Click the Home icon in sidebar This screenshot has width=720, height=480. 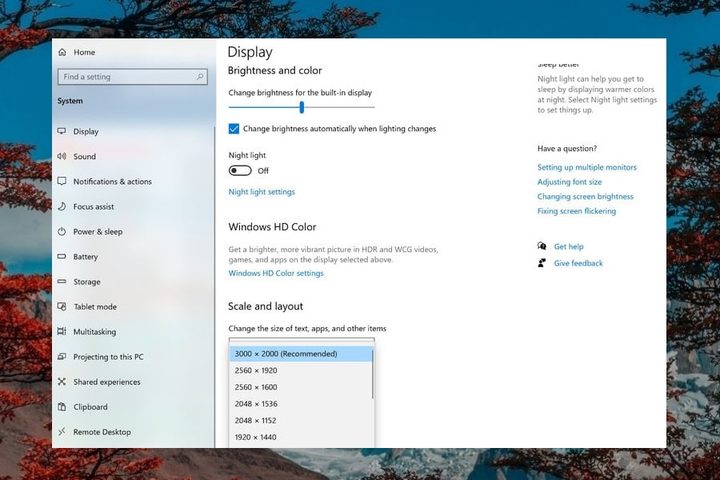[x=62, y=52]
